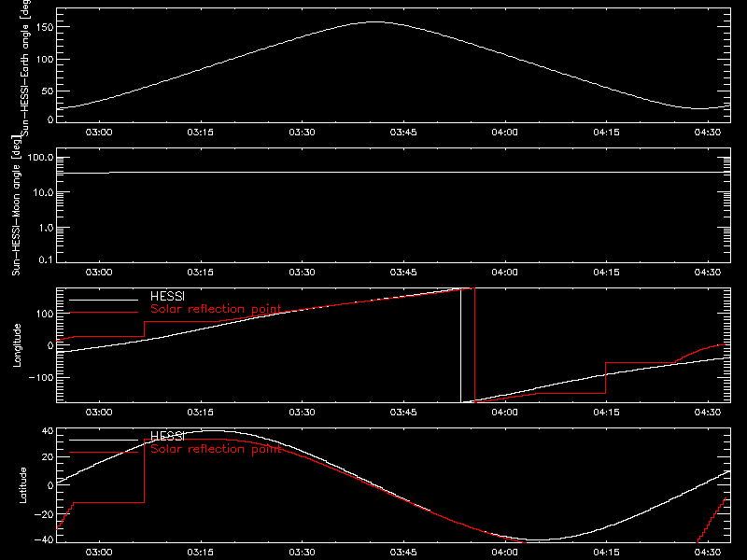Screen dimensions: 747x560
Task: Click the -100 tick on Longitude axis
Action: [x=41, y=377]
